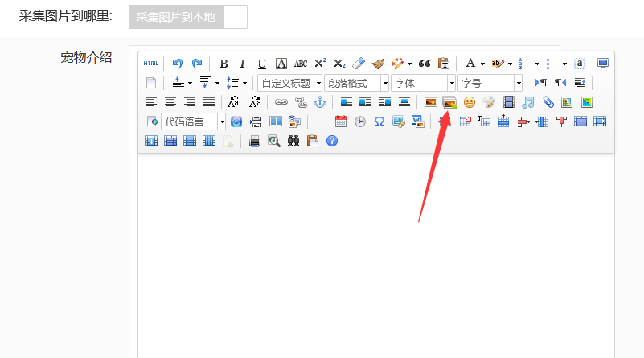Toggle HTML source mode
Screen dimensions: 644x358
point(150,64)
